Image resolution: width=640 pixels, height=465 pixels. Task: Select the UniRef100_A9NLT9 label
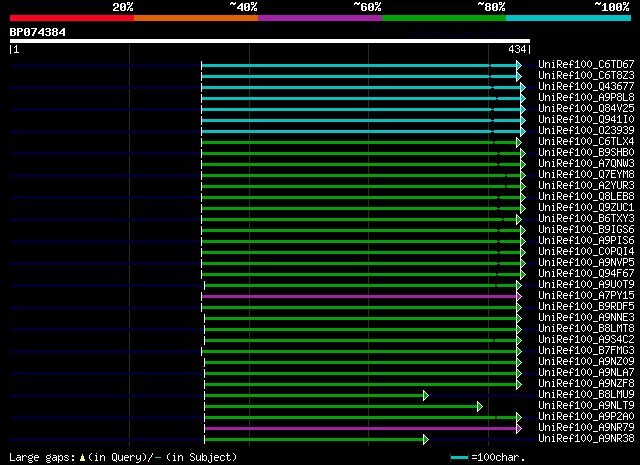pyautogui.click(x=586, y=406)
